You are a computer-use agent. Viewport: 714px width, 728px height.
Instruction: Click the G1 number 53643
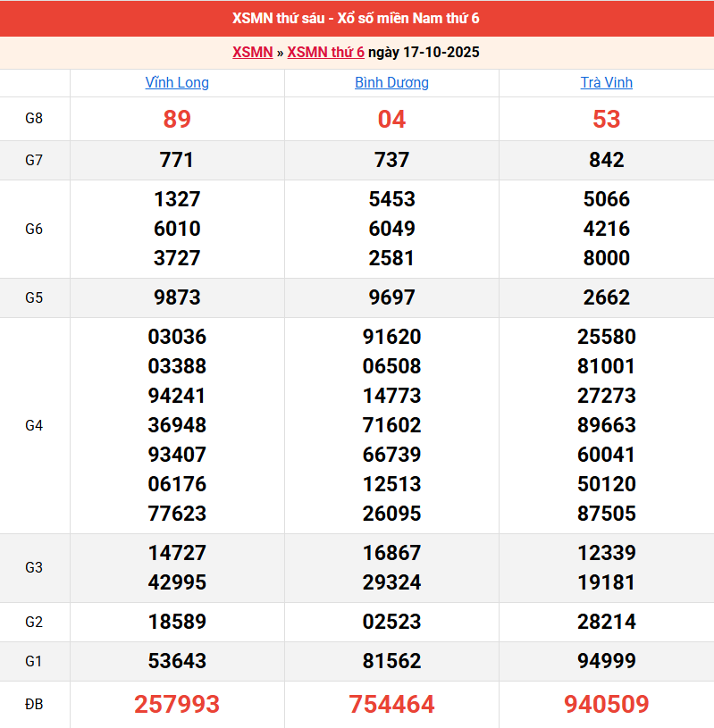(x=177, y=661)
